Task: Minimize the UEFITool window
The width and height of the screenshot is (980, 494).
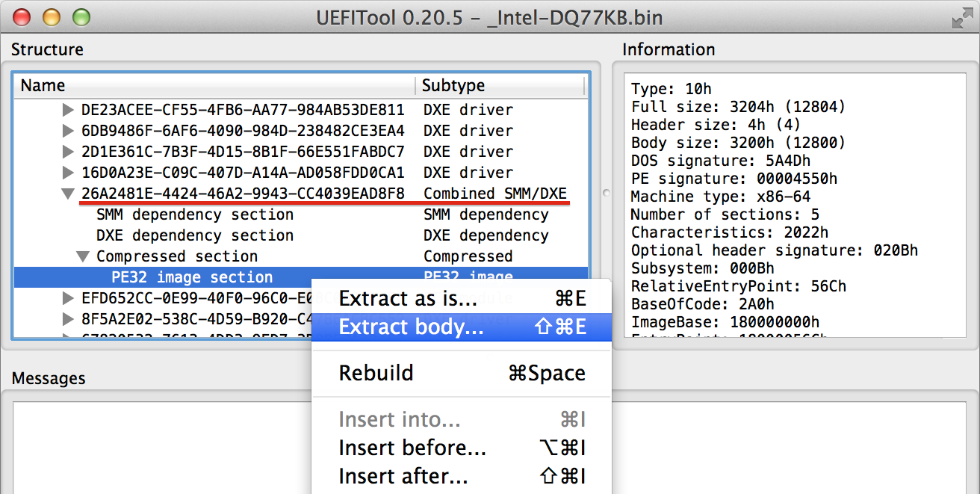Action: 52,16
